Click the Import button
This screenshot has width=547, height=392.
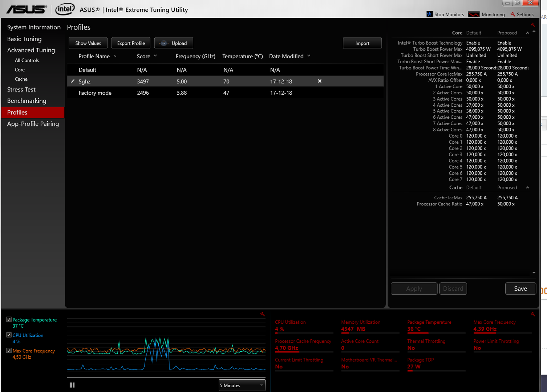362,43
